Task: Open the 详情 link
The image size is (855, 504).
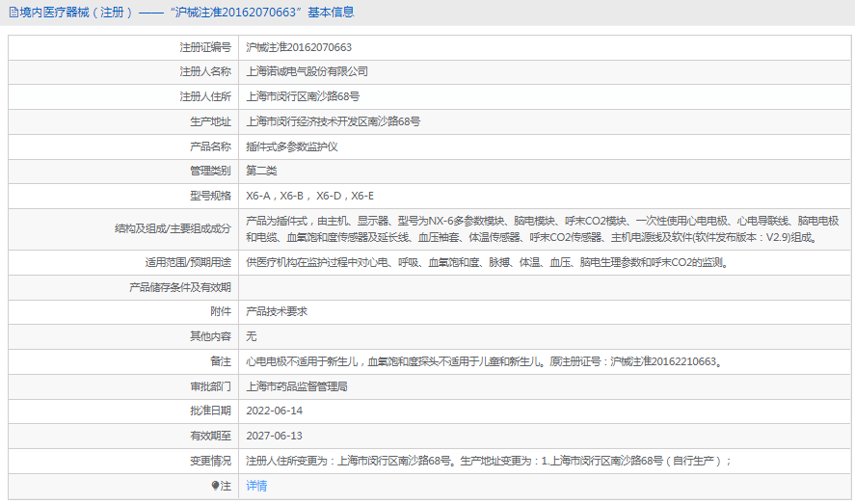Action: (256, 486)
